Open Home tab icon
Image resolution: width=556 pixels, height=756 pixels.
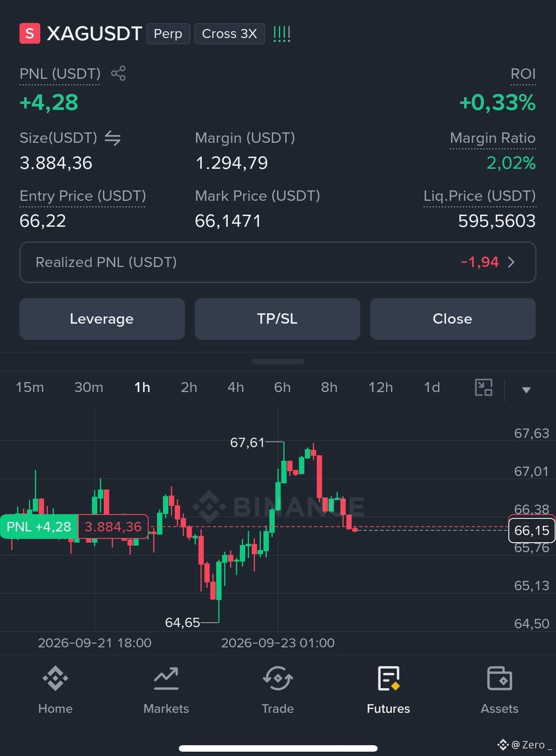tap(55, 678)
